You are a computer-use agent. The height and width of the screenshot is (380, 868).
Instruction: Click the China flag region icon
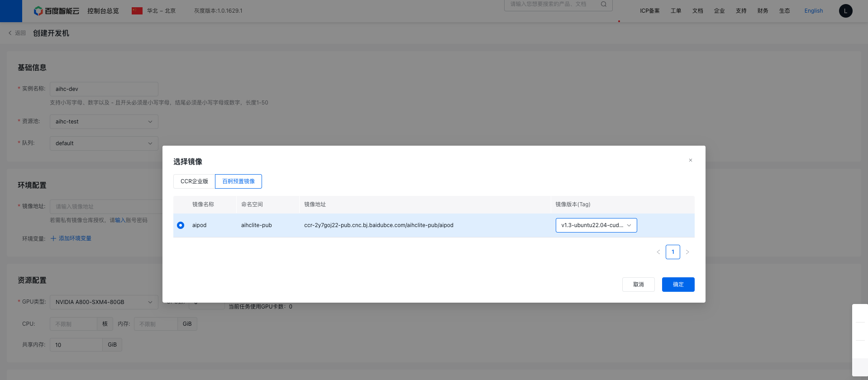[137, 11]
